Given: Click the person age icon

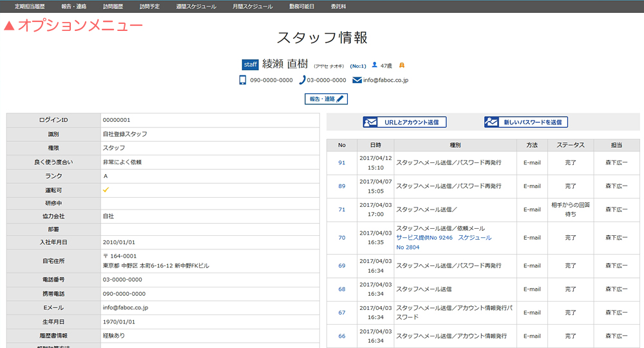Looking at the screenshot, I should (375, 65).
